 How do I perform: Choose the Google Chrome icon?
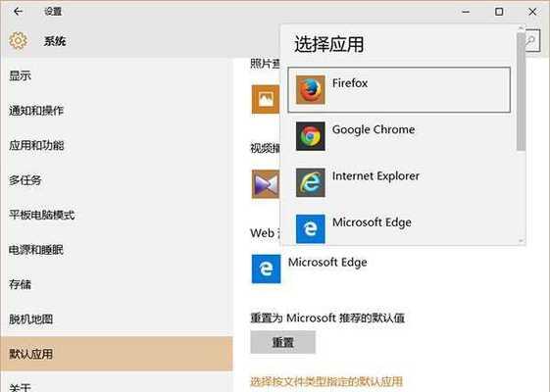(x=310, y=136)
